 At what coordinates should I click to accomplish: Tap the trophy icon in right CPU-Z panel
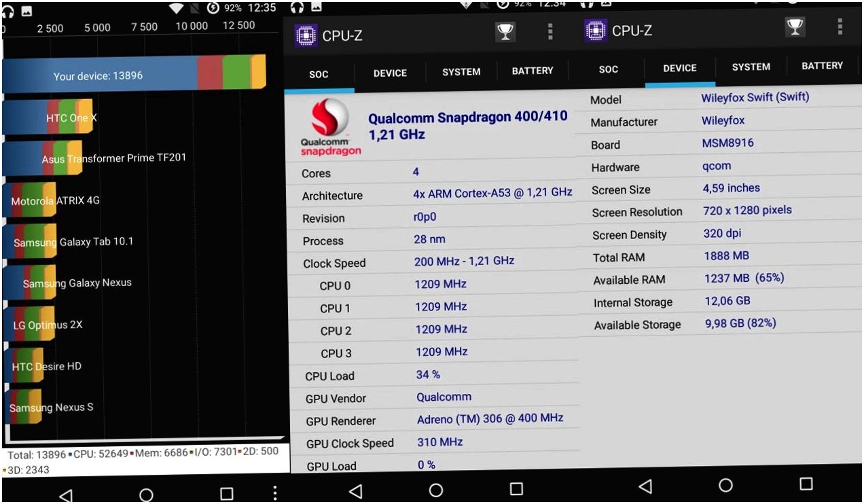pyautogui.click(x=795, y=27)
